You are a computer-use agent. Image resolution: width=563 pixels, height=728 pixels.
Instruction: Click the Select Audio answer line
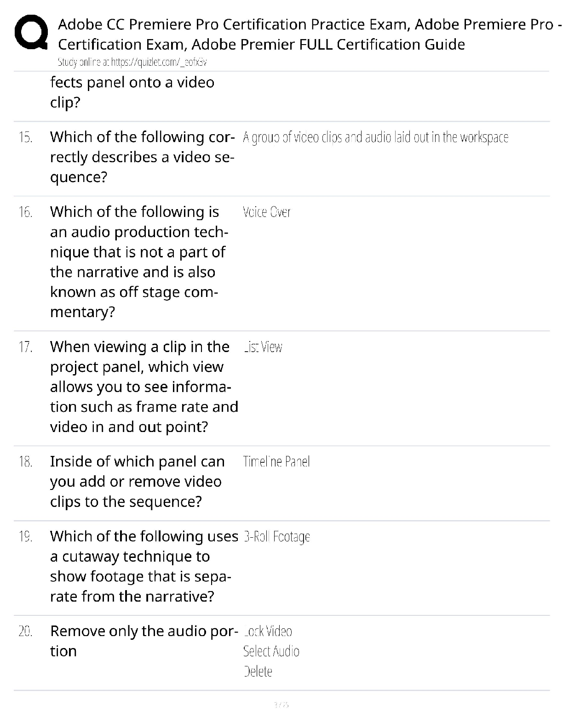click(x=271, y=651)
